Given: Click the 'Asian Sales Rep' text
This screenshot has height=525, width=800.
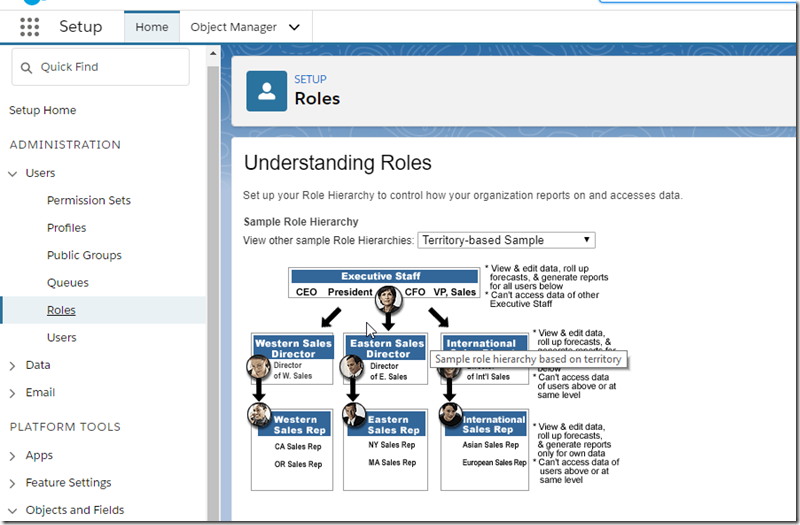Looking at the screenshot, I should pos(490,445).
